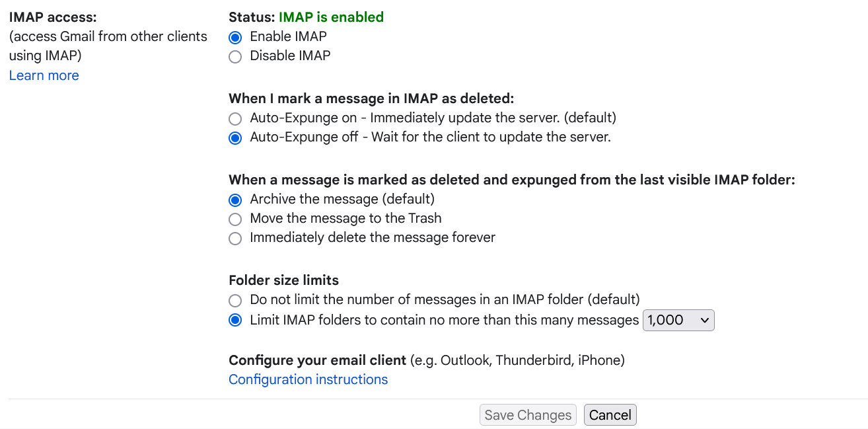Select the Disable IMAP option
This screenshot has width=868, height=429.
click(235, 57)
